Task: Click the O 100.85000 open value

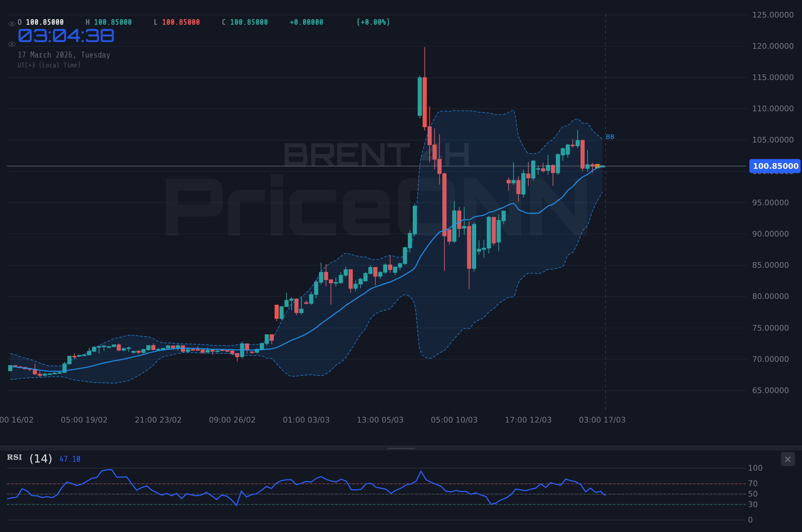Action: point(40,22)
